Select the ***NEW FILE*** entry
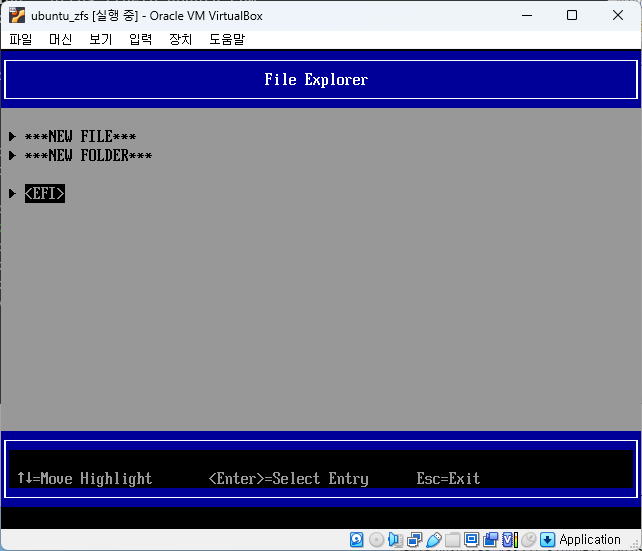This screenshot has width=642, height=551. [80, 137]
